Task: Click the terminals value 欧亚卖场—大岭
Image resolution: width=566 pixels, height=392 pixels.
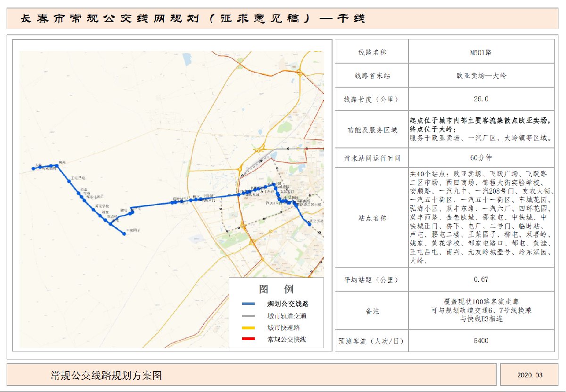Action: (x=481, y=75)
